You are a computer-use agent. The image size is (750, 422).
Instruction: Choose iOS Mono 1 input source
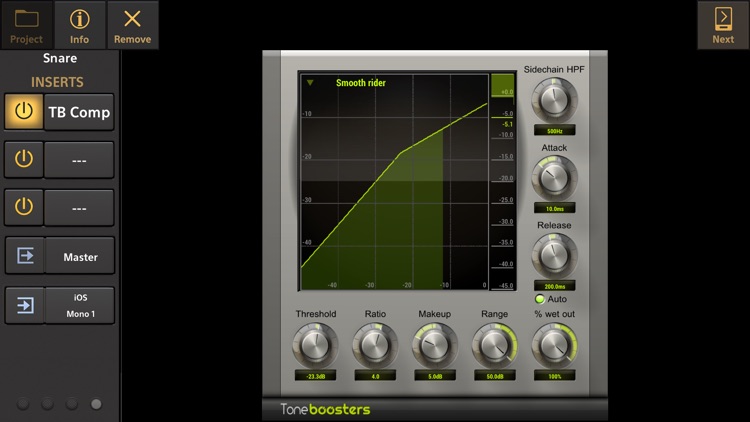(x=80, y=305)
